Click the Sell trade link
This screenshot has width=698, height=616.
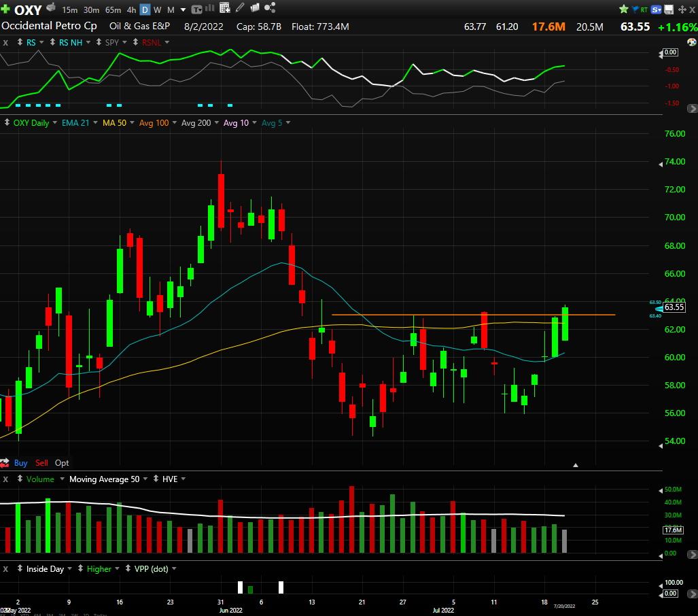pyautogui.click(x=42, y=463)
